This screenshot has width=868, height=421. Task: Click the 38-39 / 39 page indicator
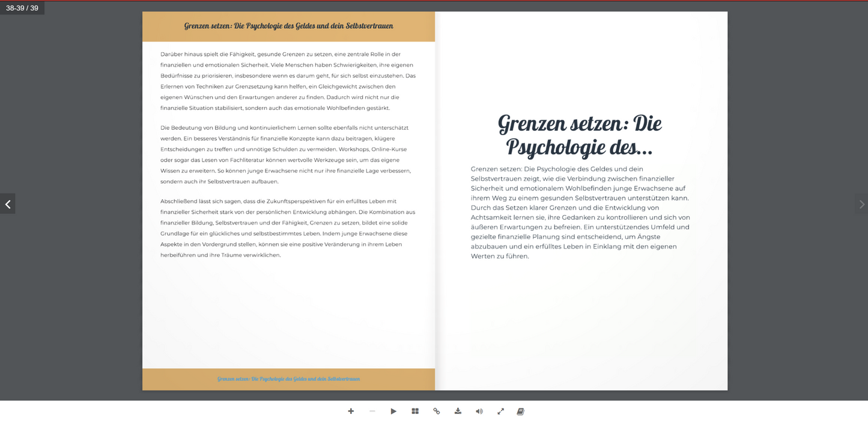(x=22, y=8)
